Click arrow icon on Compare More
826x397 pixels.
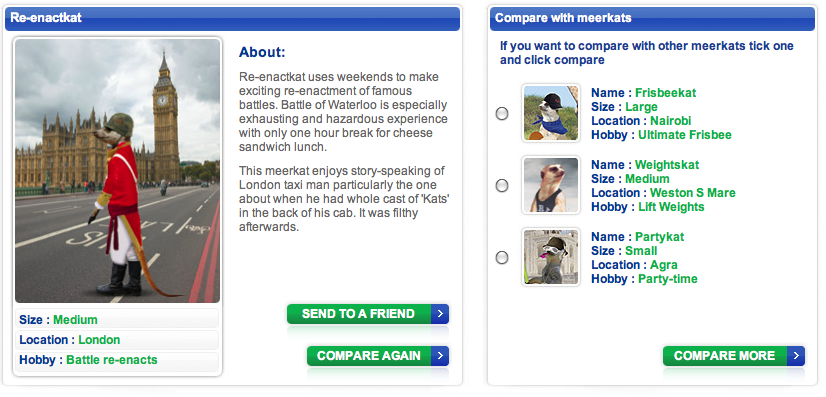[x=796, y=356]
